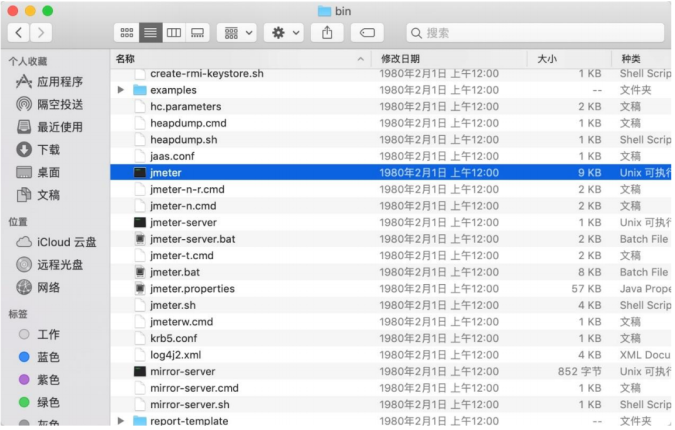675x430 pixels.
Task: Switch to column view
Action: click(x=174, y=33)
